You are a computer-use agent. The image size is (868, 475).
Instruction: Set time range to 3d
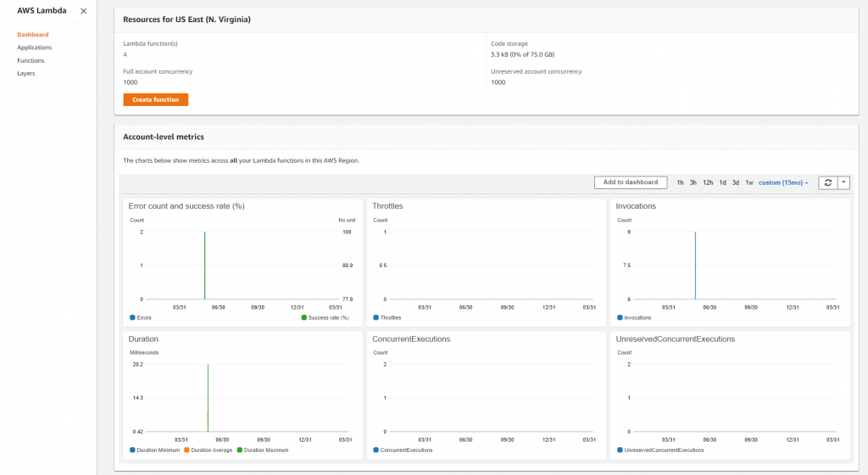pos(736,182)
